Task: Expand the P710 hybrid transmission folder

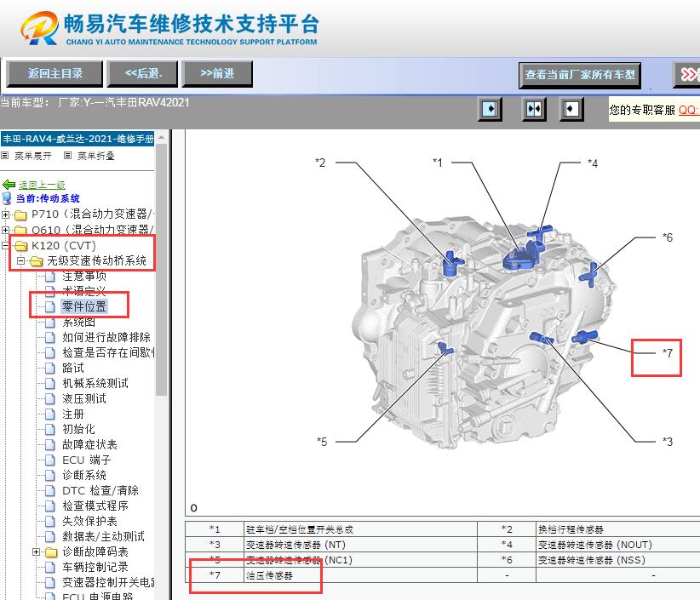Action: 5,214
